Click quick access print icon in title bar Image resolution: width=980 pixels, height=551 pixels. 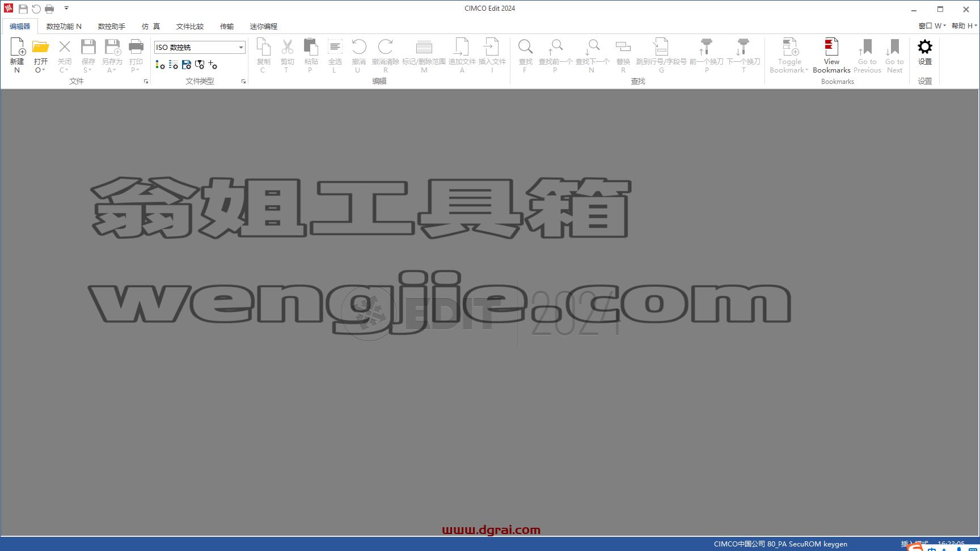[x=49, y=9]
